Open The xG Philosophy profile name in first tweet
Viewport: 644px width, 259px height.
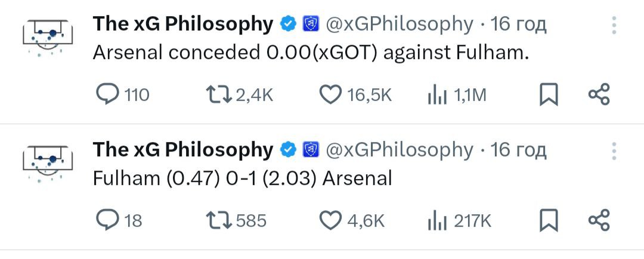point(182,24)
